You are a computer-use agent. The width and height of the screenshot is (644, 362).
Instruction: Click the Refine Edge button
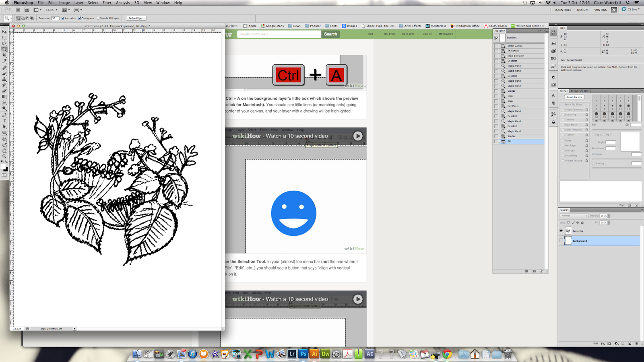pos(136,18)
